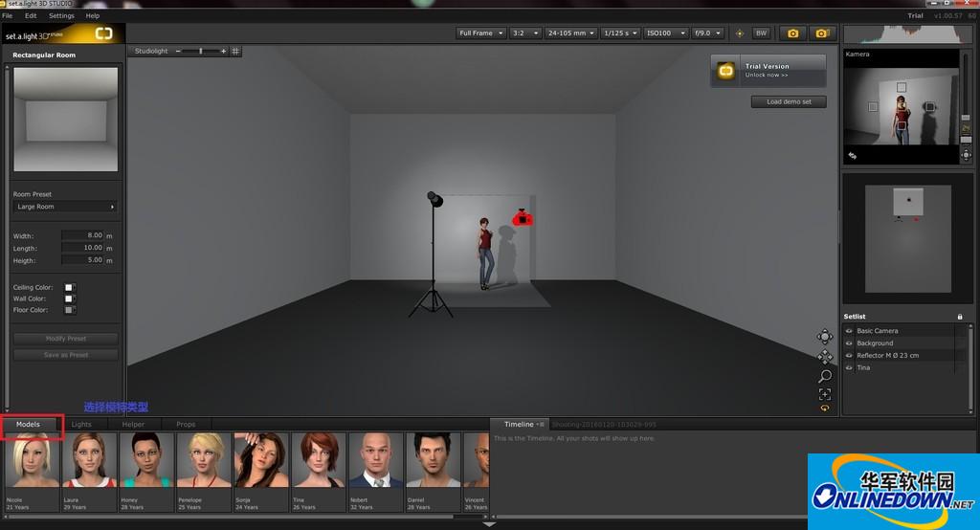The width and height of the screenshot is (980, 530).
Task: Open the f/9.0 aperture dropdown
Action: point(707,33)
